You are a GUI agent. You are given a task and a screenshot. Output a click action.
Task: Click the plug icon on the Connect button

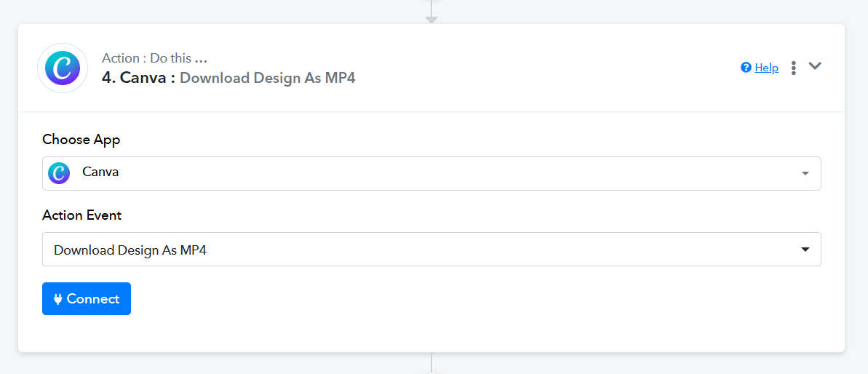point(58,299)
